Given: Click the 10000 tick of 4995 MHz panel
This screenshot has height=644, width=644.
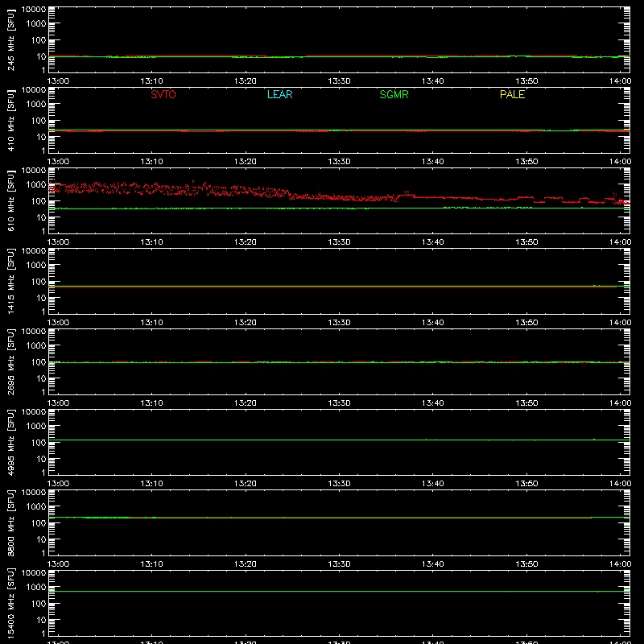Looking at the screenshot, I should [34, 412].
